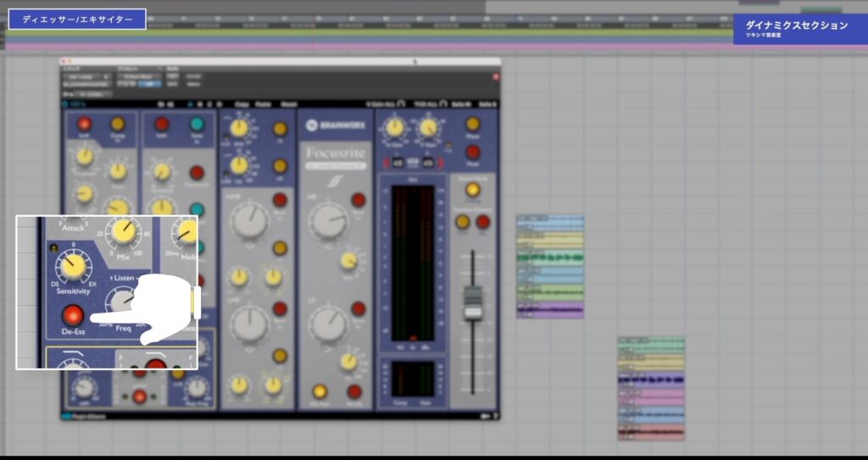Open the help question mark in plugin footer
868x460 pixels.
[495, 416]
